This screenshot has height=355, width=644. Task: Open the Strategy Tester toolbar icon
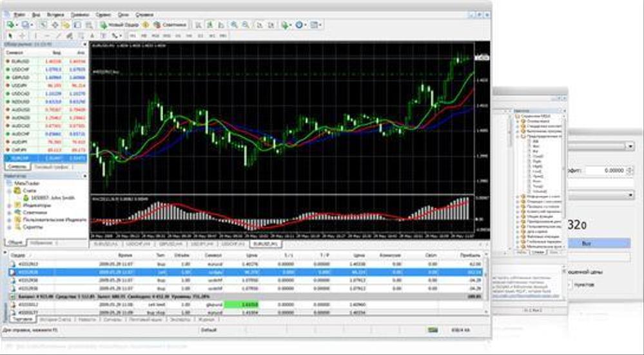point(88,25)
